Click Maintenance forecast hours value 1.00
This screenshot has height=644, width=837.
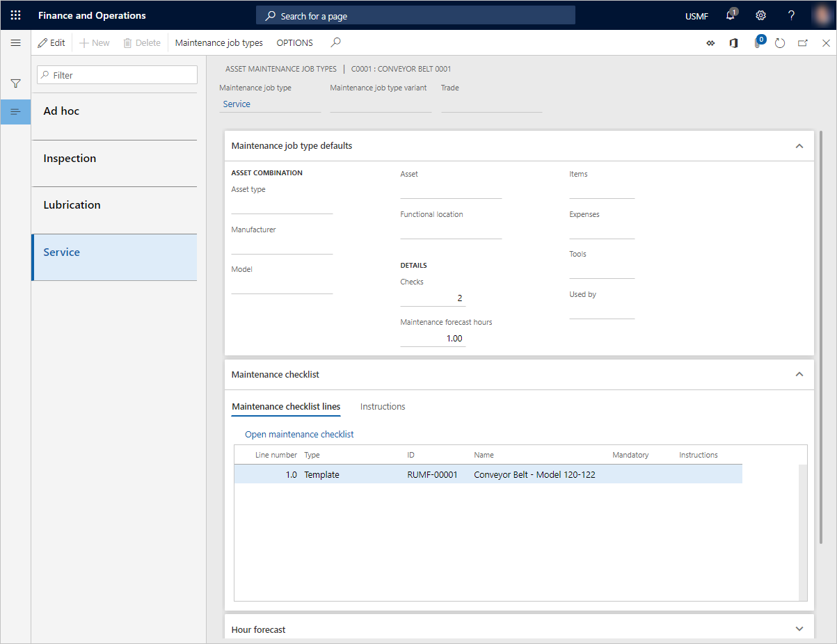pos(433,338)
